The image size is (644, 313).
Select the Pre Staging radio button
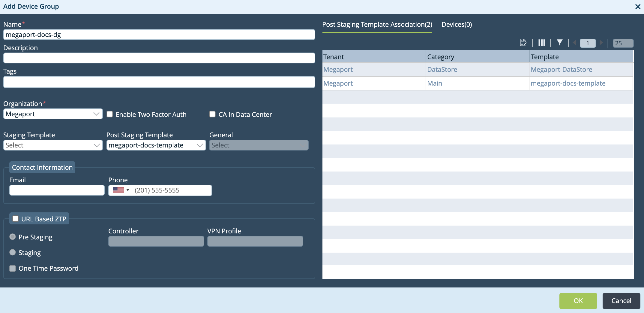tap(13, 237)
